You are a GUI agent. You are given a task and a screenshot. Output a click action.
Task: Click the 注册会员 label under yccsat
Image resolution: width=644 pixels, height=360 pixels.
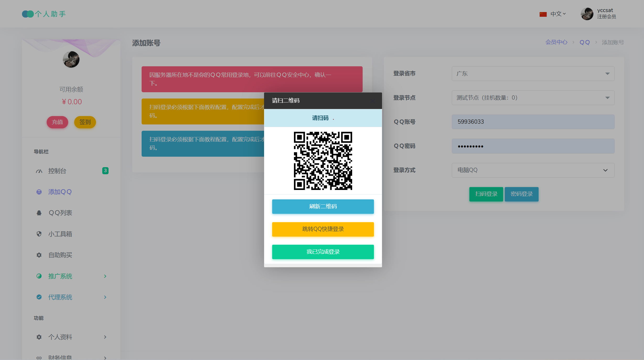607,17
